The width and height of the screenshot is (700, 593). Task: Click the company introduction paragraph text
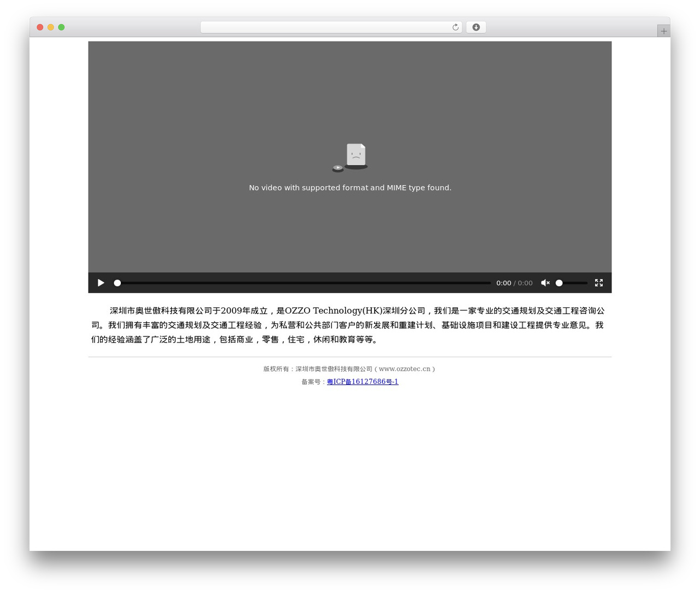click(x=348, y=325)
